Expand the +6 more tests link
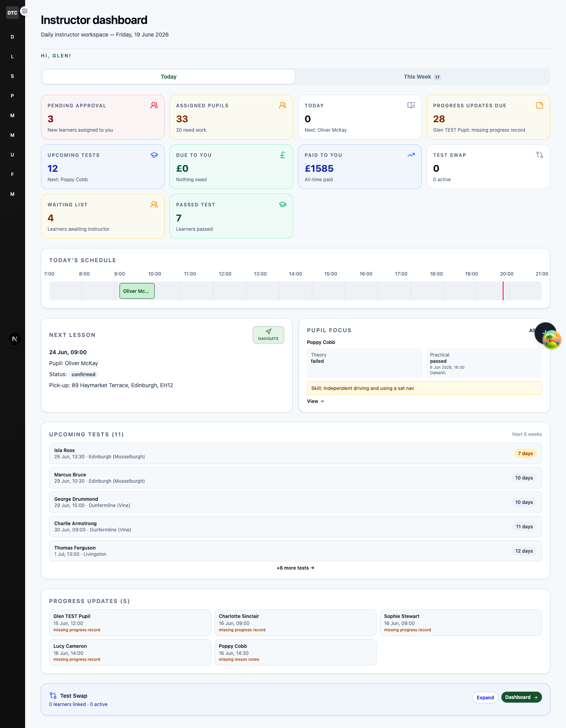 [296, 568]
